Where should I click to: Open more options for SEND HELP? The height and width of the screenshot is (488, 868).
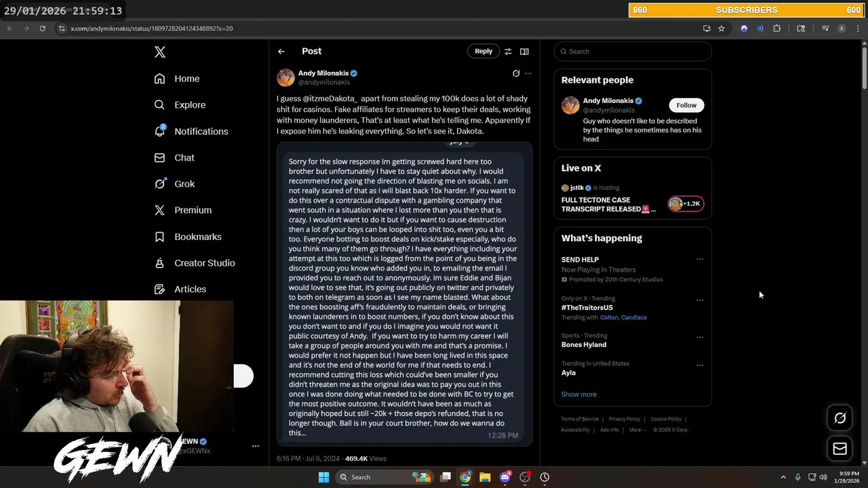700,260
